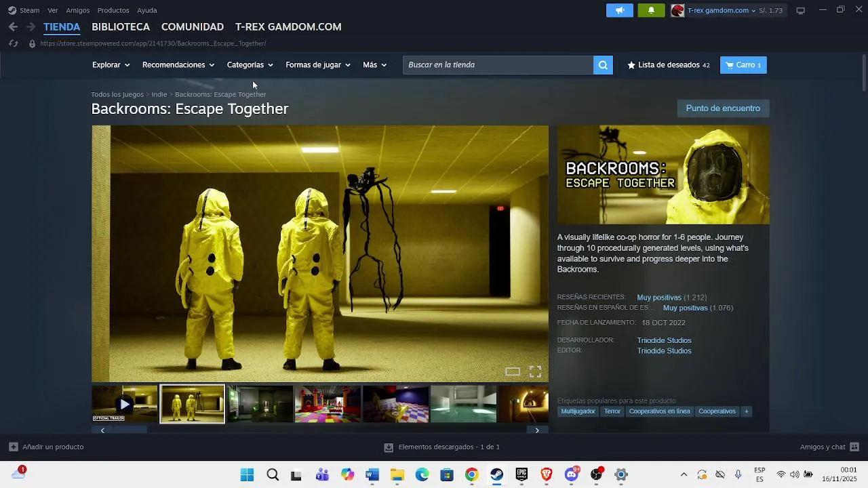Image resolution: width=868 pixels, height=488 pixels.
Task: Open the Carro shopping cart
Action: click(743, 65)
